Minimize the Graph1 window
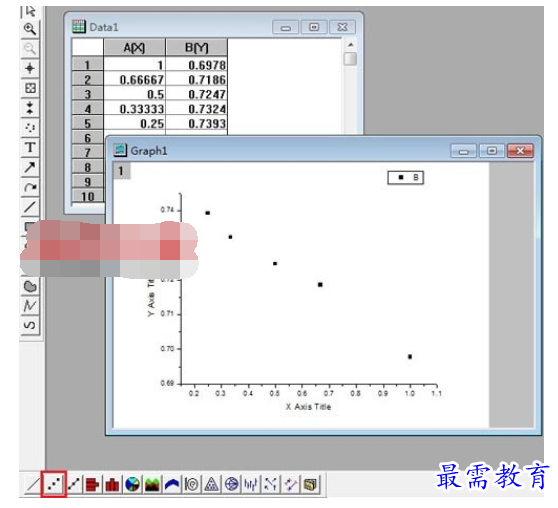The height and width of the screenshot is (508, 558). (x=463, y=151)
